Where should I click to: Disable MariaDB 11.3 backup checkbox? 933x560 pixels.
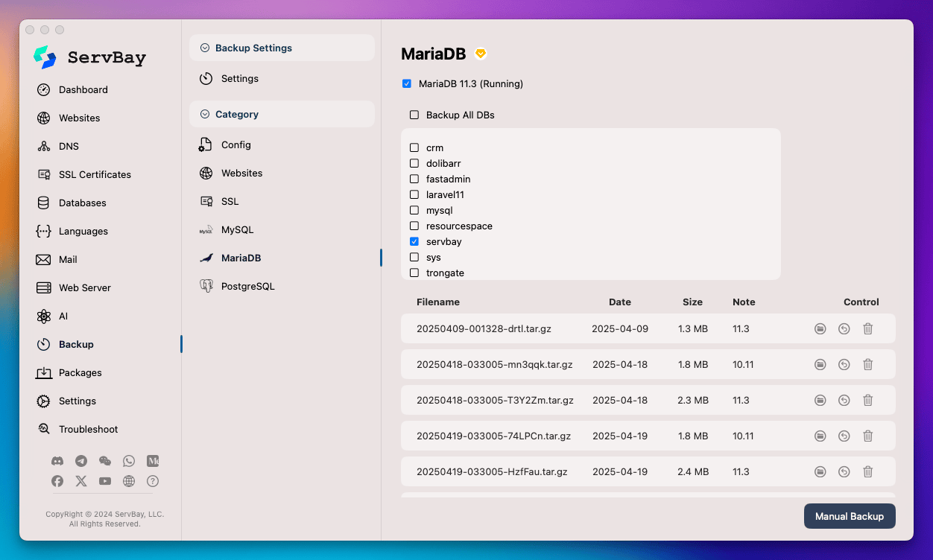(x=406, y=83)
